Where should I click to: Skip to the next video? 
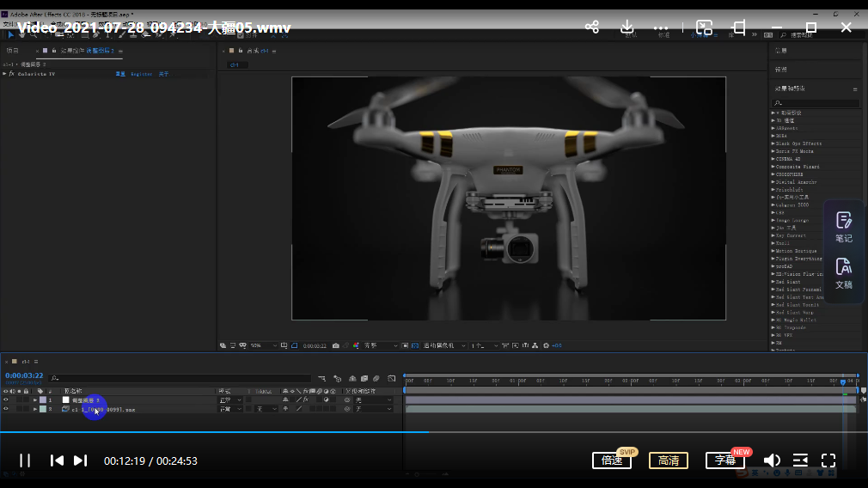(x=80, y=461)
